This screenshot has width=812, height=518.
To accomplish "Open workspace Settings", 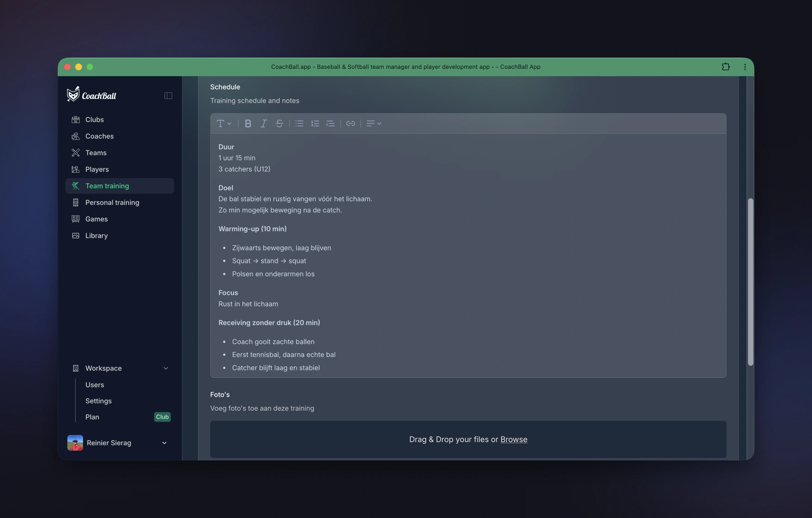I will pyautogui.click(x=98, y=401).
